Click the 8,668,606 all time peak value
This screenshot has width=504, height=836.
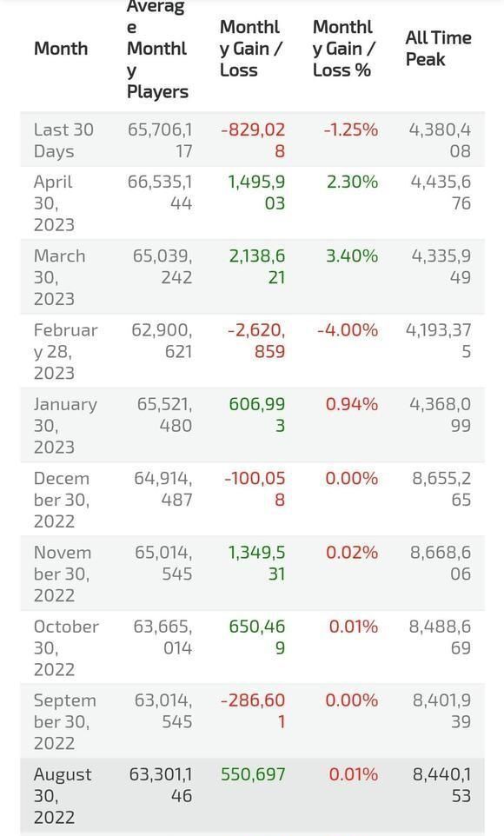pyautogui.click(x=441, y=563)
